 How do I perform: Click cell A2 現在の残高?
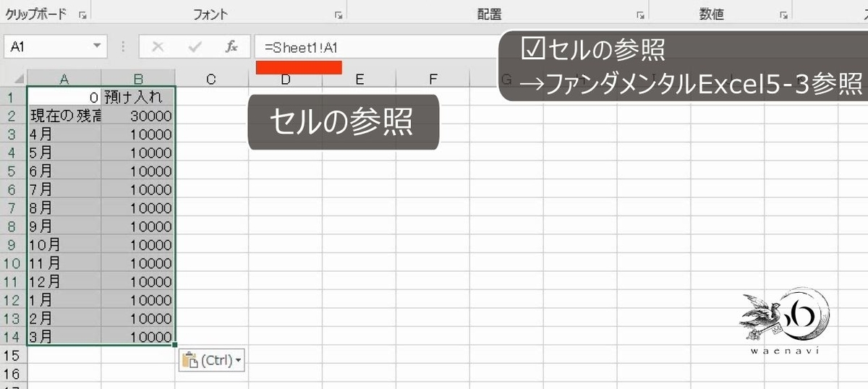[x=64, y=115]
